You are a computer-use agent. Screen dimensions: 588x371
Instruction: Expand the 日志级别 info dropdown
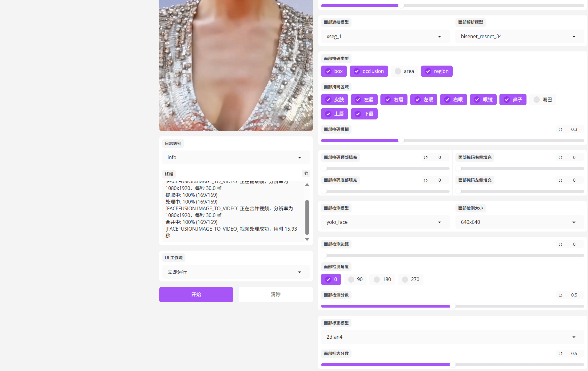pos(236,158)
